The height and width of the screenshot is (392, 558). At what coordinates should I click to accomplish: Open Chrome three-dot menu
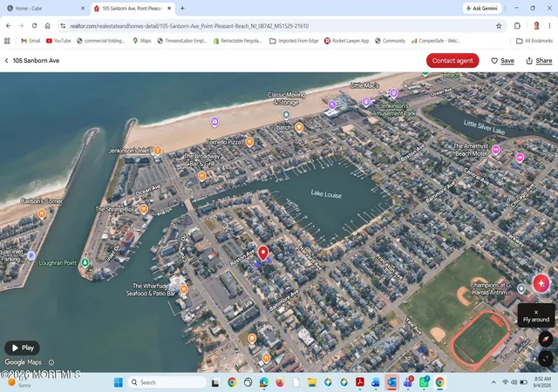click(549, 26)
